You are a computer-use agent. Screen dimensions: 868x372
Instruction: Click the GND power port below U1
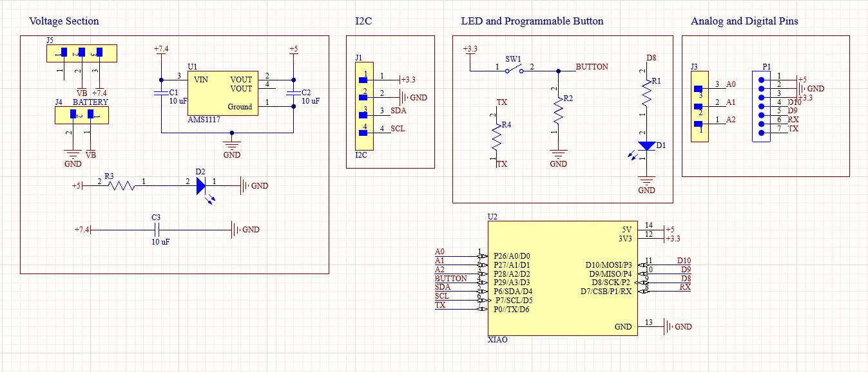(x=231, y=145)
